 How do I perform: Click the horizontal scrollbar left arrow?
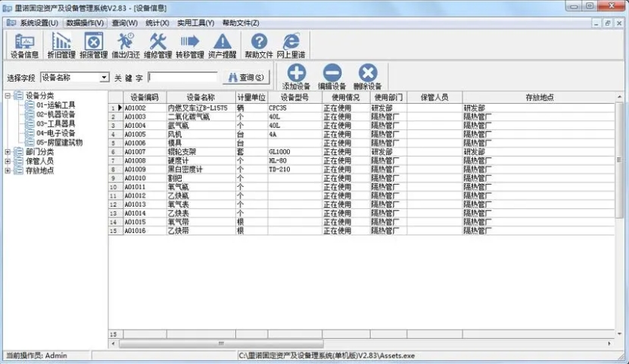pyautogui.click(x=113, y=344)
